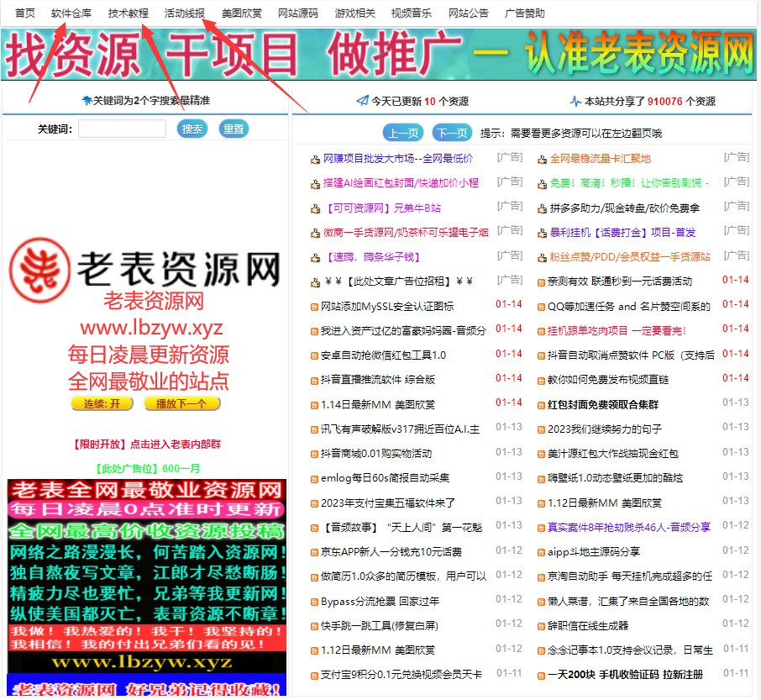Click the RSS icon before 网站添加MySSL安全认证图标
Viewport: 761px width, 700px height.
314,307
